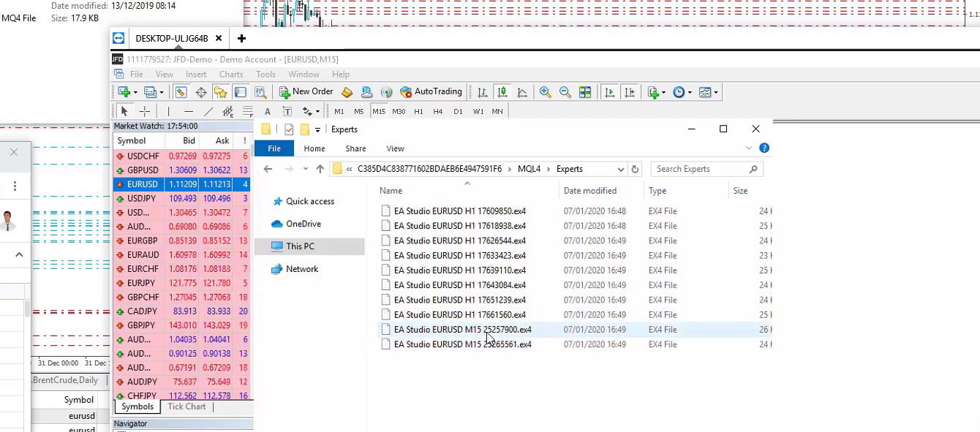
Task: Open the New Order window
Action: 306,91
